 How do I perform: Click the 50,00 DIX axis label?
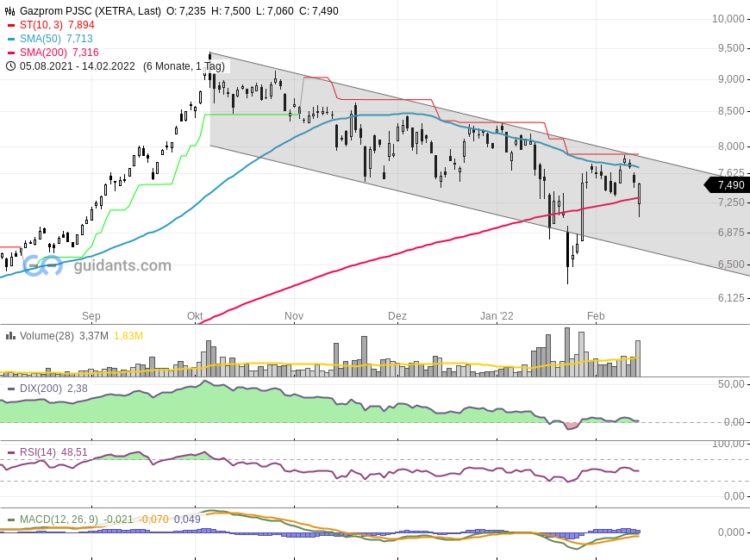(731, 384)
